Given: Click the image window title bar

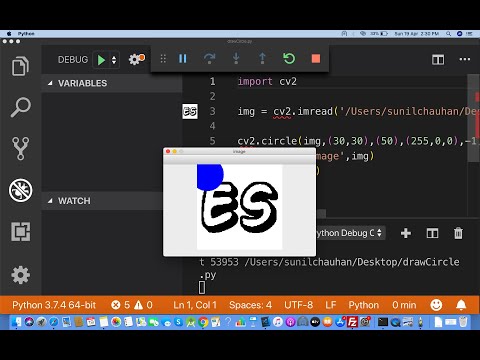Looking at the screenshot, I should click(x=239, y=152).
